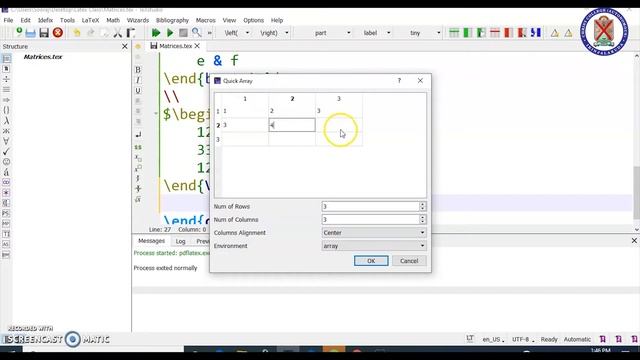The width and height of the screenshot is (640, 360).
Task: Open the Wizards menu
Action: pyautogui.click(x=138, y=20)
